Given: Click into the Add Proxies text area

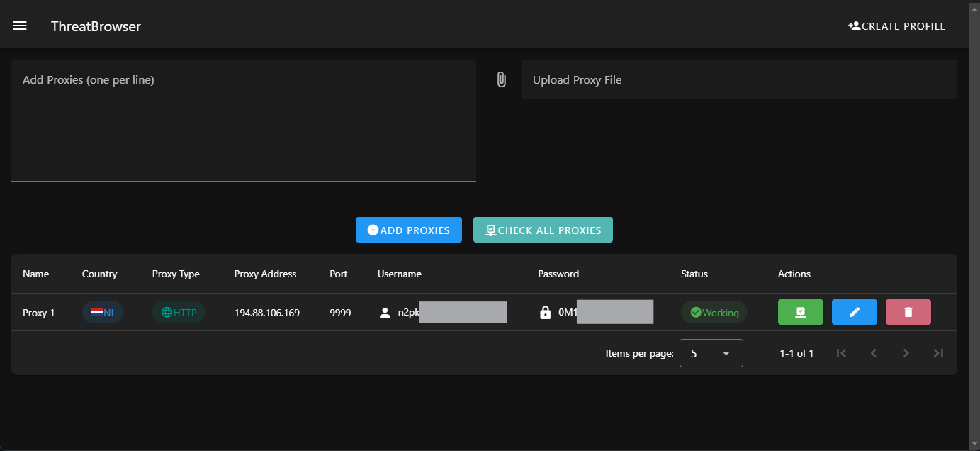Looking at the screenshot, I should coord(244,121).
